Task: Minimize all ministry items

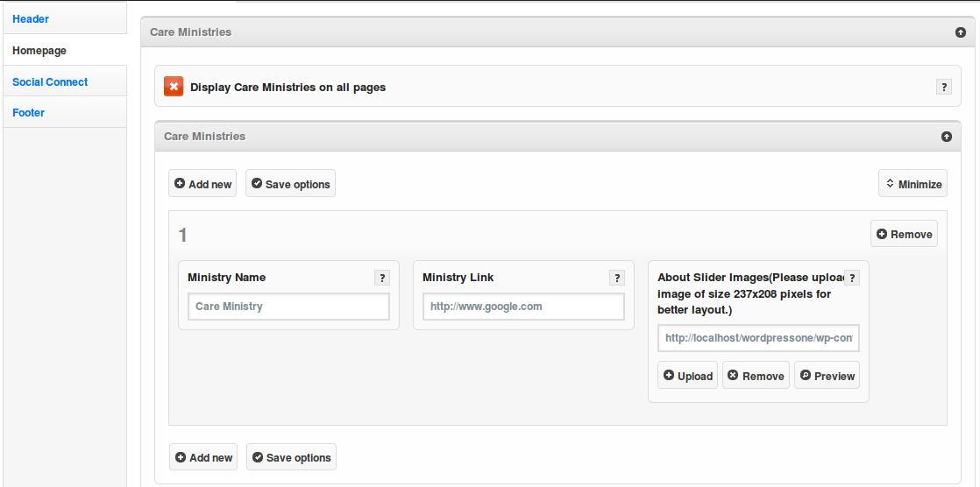Action: coord(913,183)
